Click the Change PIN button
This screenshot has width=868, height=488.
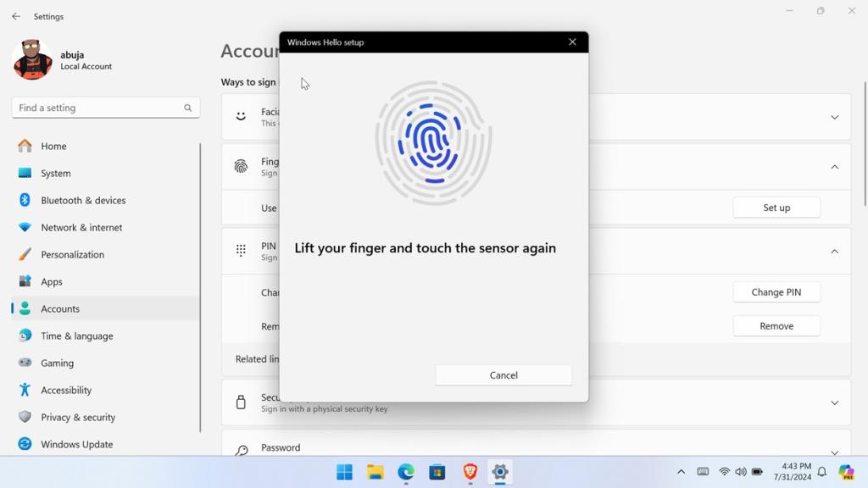776,291
